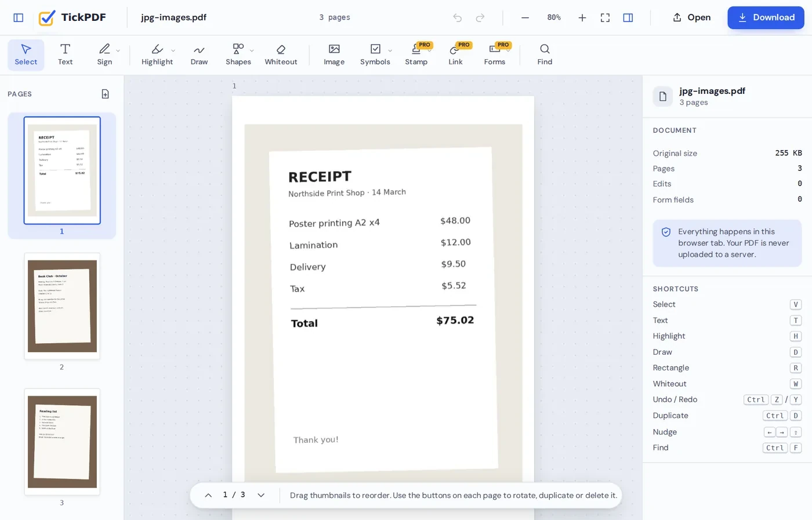The image size is (812, 520).
Task: Select page 3 thumbnail
Action: click(62, 442)
